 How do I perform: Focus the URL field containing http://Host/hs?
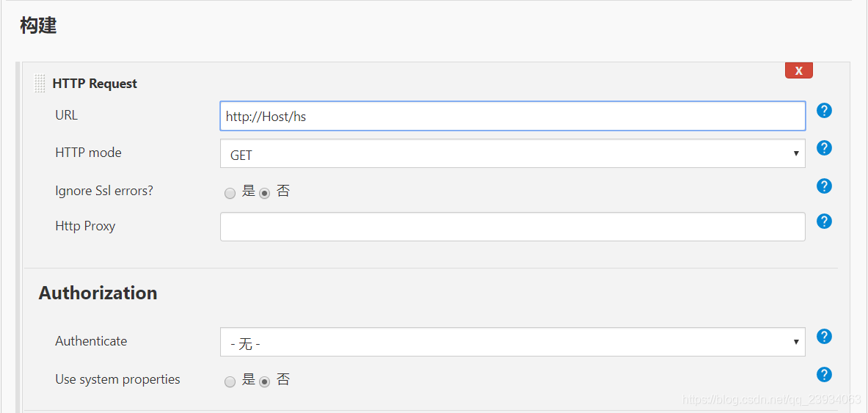coord(513,116)
